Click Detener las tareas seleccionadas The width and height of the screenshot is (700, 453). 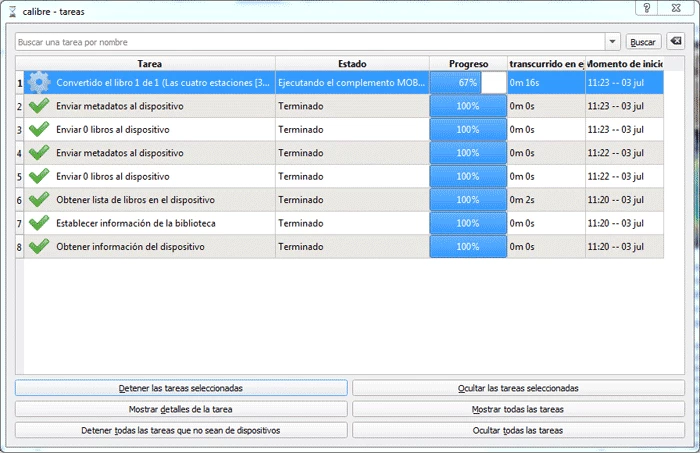(181, 388)
